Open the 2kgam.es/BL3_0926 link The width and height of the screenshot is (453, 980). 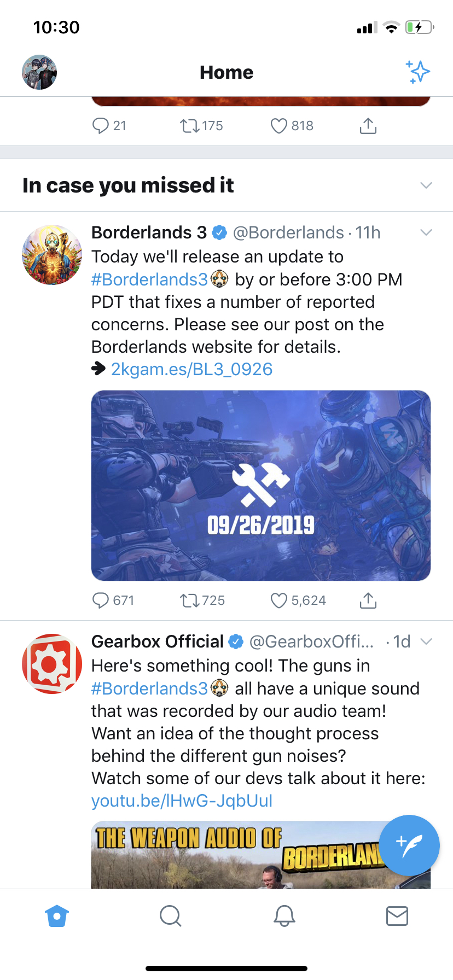[191, 369]
